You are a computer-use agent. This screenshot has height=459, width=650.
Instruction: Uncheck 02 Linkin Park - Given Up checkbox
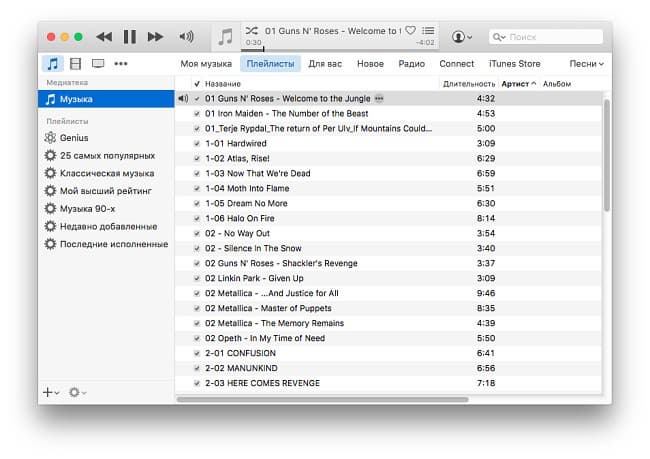point(197,278)
